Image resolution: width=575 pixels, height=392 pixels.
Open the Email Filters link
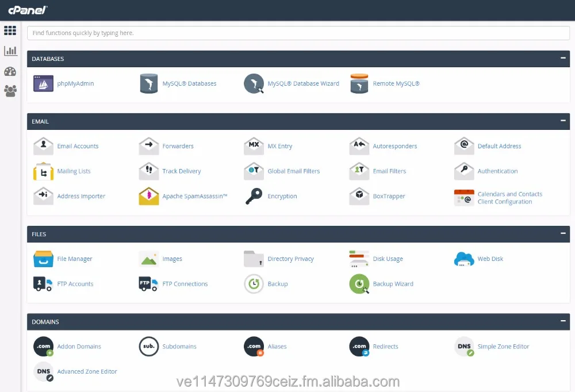point(389,171)
